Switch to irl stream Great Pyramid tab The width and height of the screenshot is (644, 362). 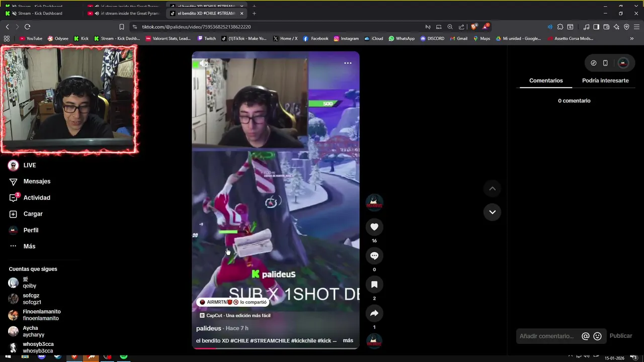(126, 13)
